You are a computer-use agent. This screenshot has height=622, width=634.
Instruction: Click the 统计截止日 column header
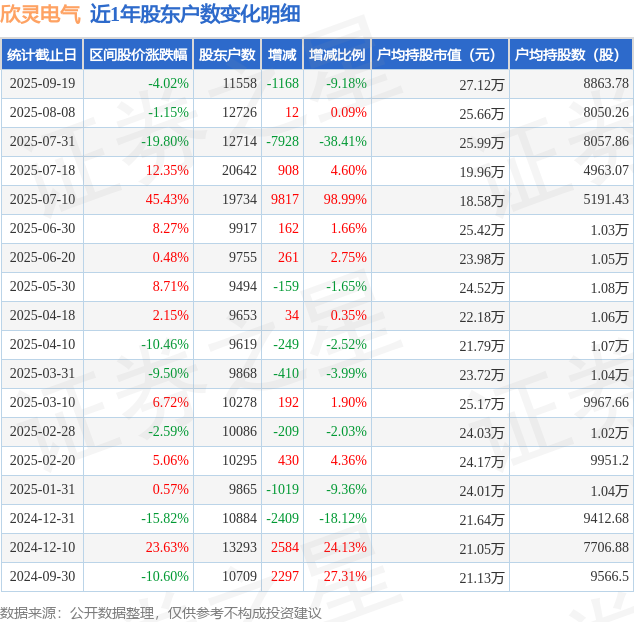point(42,55)
